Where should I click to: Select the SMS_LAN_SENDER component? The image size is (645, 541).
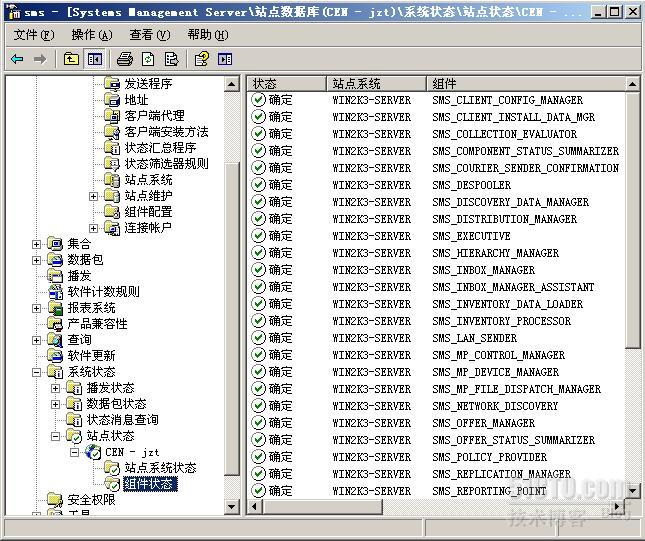[475, 338]
